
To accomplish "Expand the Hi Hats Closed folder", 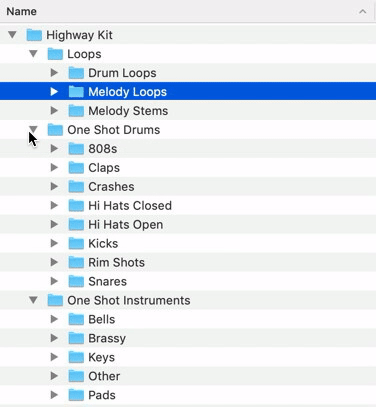I will (54, 205).
